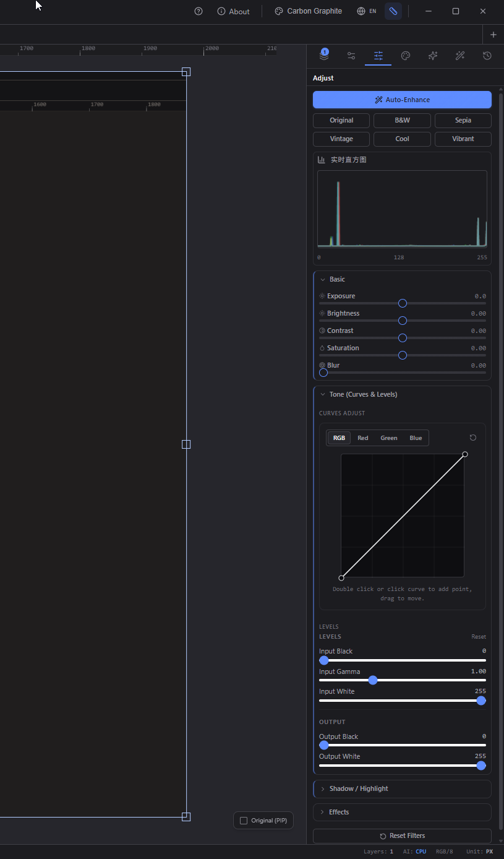Expand the Shadow / Highlight section

click(x=402, y=788)
